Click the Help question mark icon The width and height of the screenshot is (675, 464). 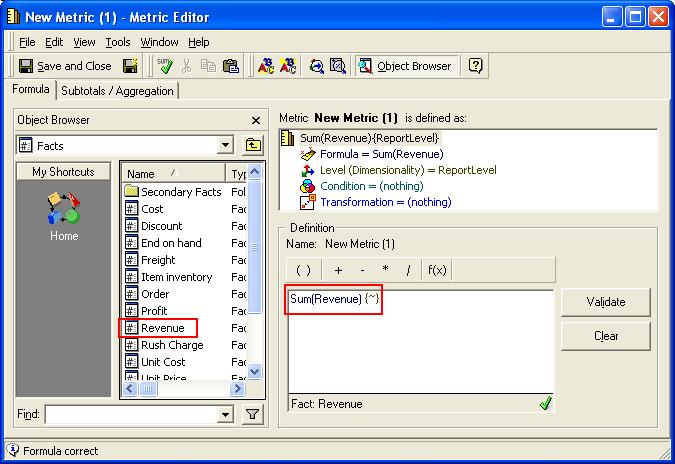476,66
